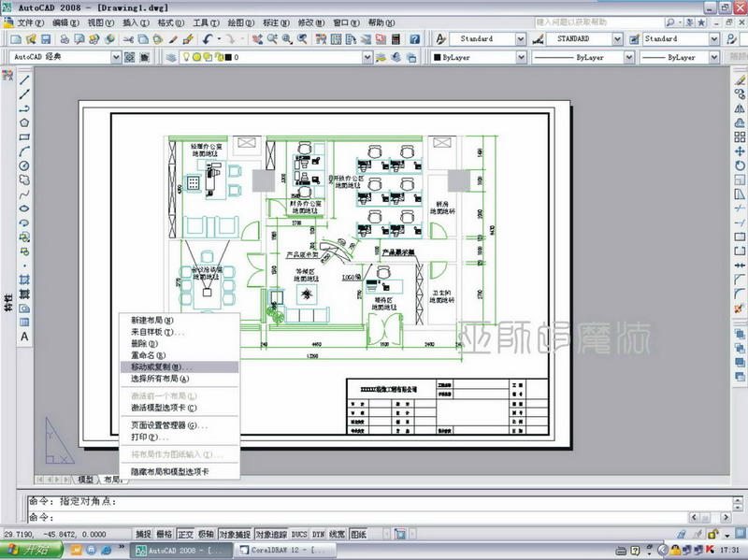Image resolution: width=748 pixels, height=560 pixels.
Task: Select the Table tool in draw toolbar
Action: (x=24, y=323)
